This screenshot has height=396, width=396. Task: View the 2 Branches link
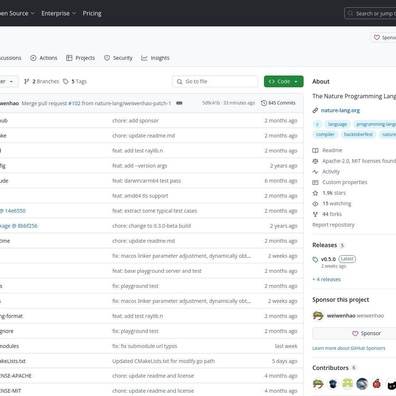click(41, 81)
